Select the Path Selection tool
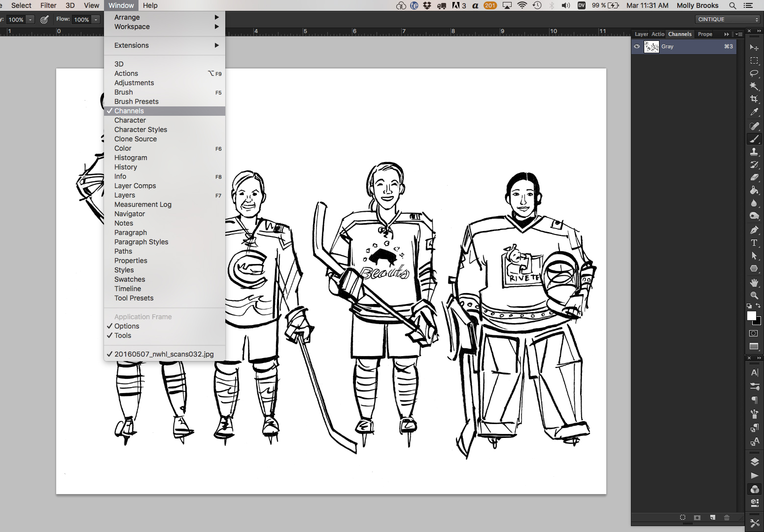Viewport: 764px width, 532px height. (x=754, y=256)
